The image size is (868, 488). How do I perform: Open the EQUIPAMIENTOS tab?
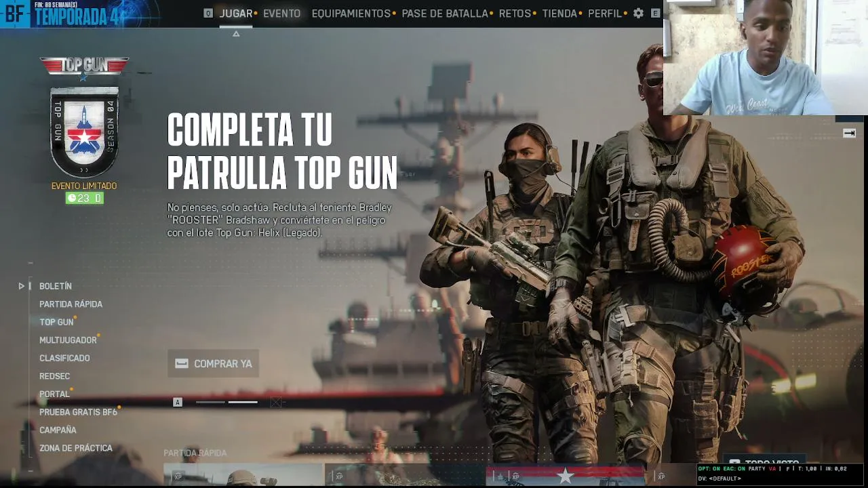(x=351, y=14)
